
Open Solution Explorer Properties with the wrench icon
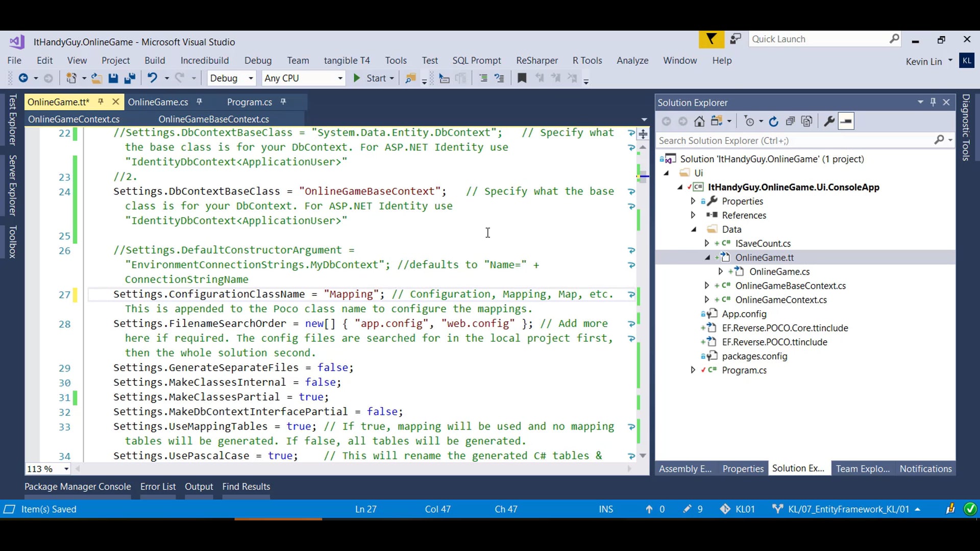829,121
